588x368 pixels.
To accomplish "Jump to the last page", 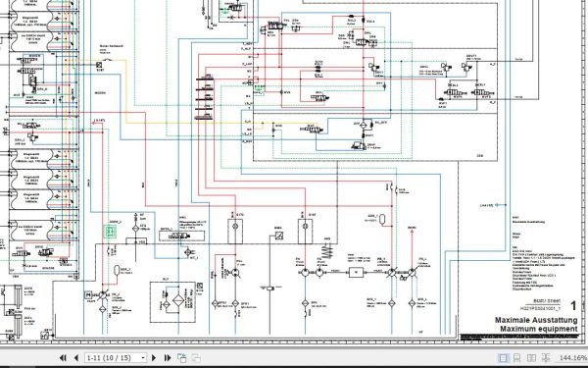I will (x=168, y=358).
